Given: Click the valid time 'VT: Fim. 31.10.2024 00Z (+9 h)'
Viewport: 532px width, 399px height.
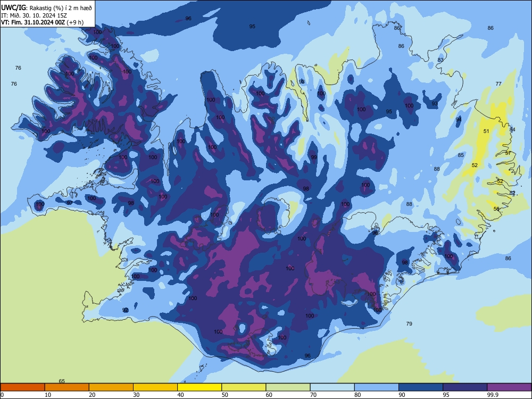Looking at the screenshot, I should tap(42, 22).
